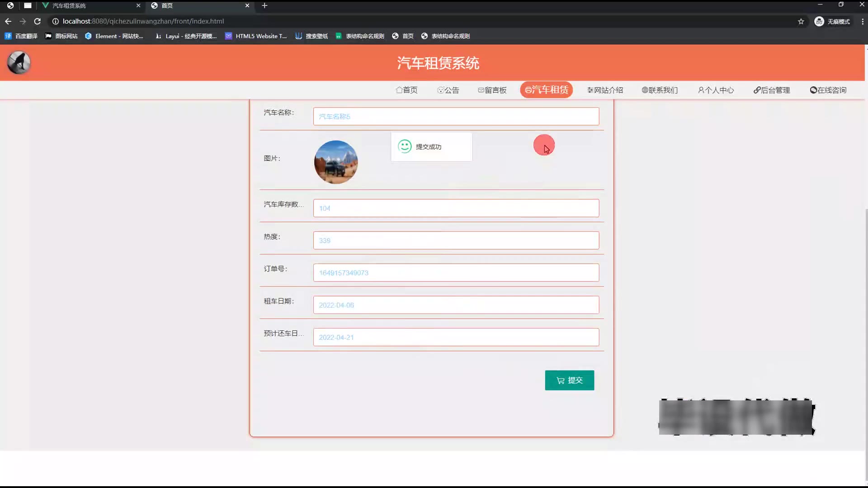The height and width of the screenshot is (488, 868).
Task: Click the 租车日期 date field
Action: (456, 305)
